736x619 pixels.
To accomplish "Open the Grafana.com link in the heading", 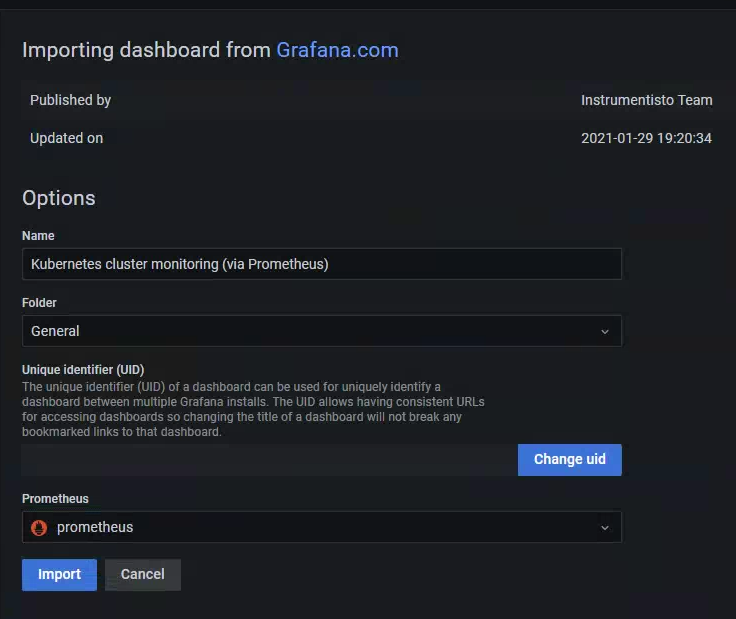I will [337, 50].
